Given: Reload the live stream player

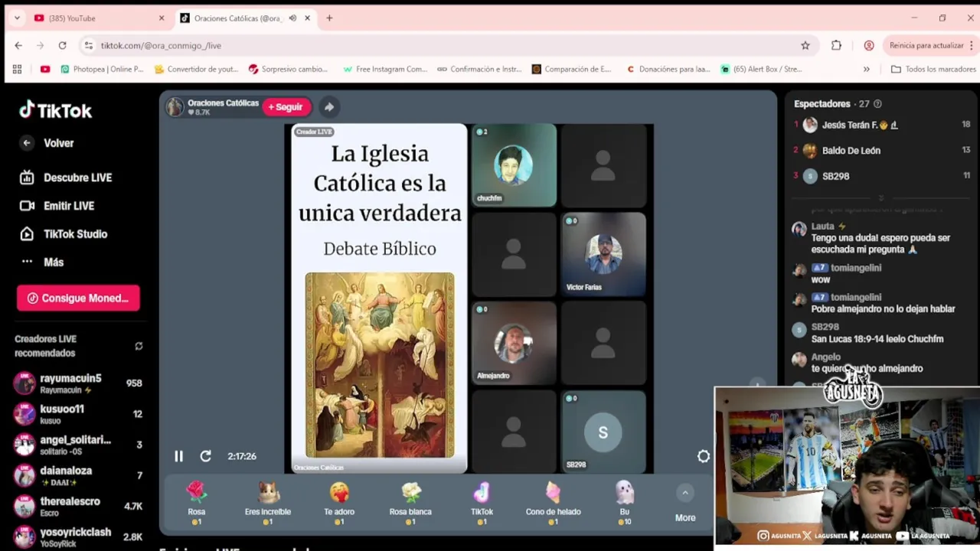Looking at the screenshot, I should coord(205,456).
